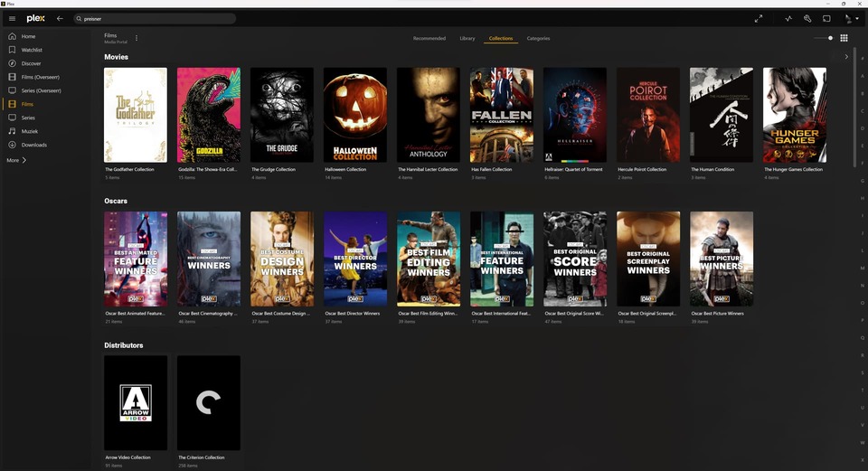Open the Hannibal Lecter Anthology poster
The width and height of the screenshot is (868, 471).
[429, 115]
